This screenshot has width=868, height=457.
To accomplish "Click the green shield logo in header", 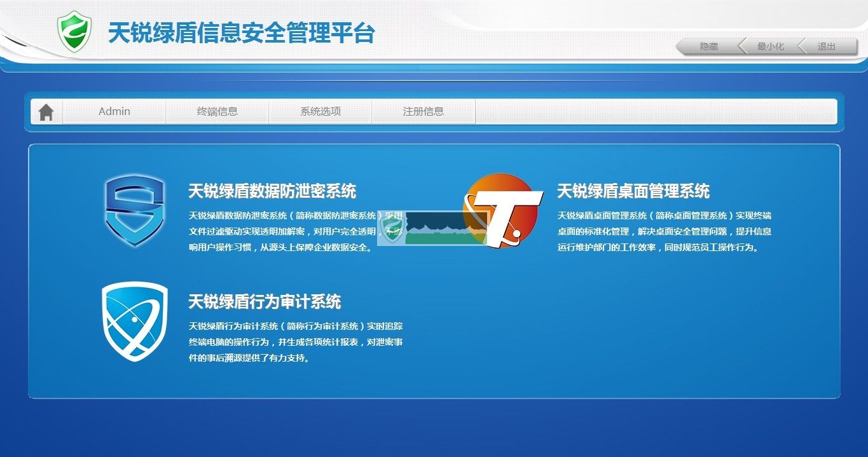I will 74,31.
